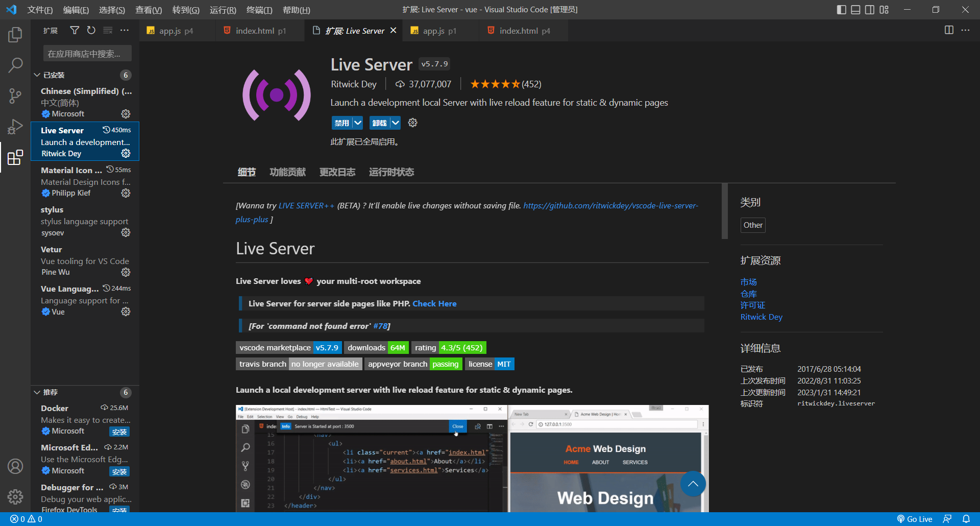The width and height of the screenshot is (980, 526).
Task: Open issue #78 link
Action: pyautogui.click(x=380, y=326)
